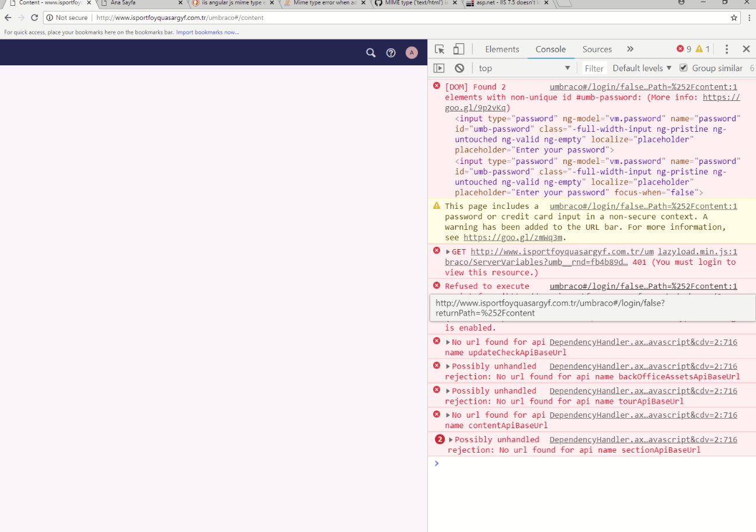Open the top JavaScript context dropdown
The image size is (756, 532).
pyautogui.click(x=524, y=68)
